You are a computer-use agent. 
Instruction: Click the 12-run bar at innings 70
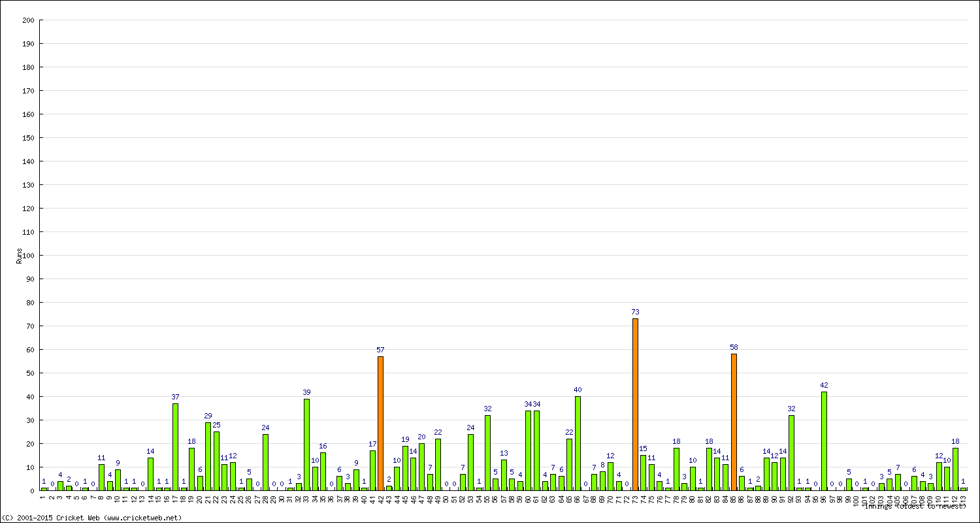click(x=610, y=477)
